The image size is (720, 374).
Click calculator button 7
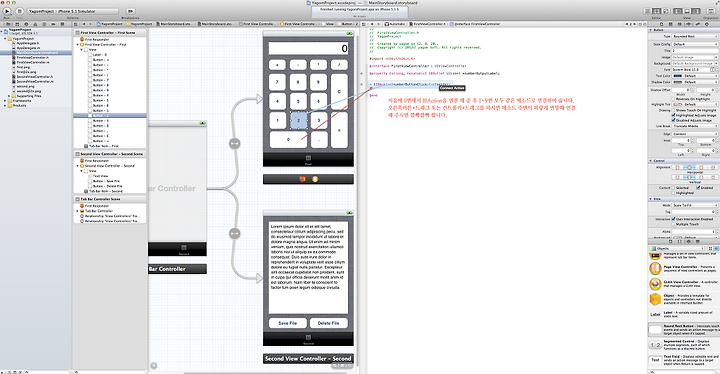click(277, 82)
